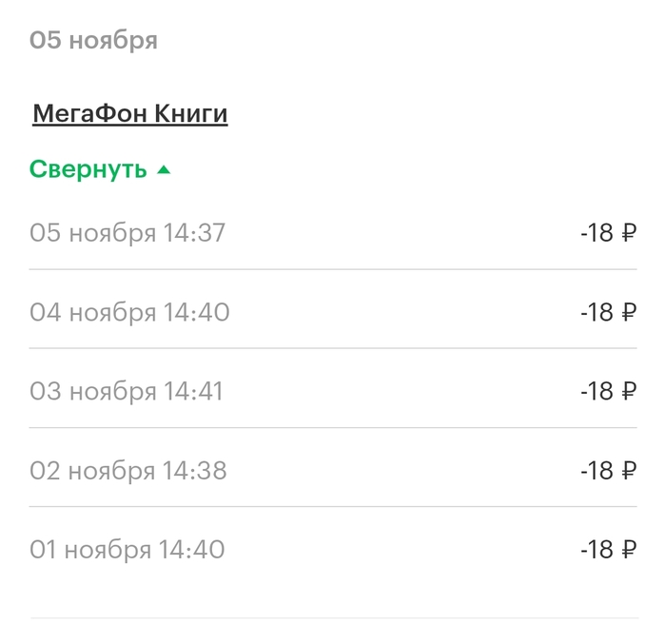Screen dimensions: 666x644
Task: Click the ruble sign in 05 ноября 14:37 row
Action: pos(628,233)
